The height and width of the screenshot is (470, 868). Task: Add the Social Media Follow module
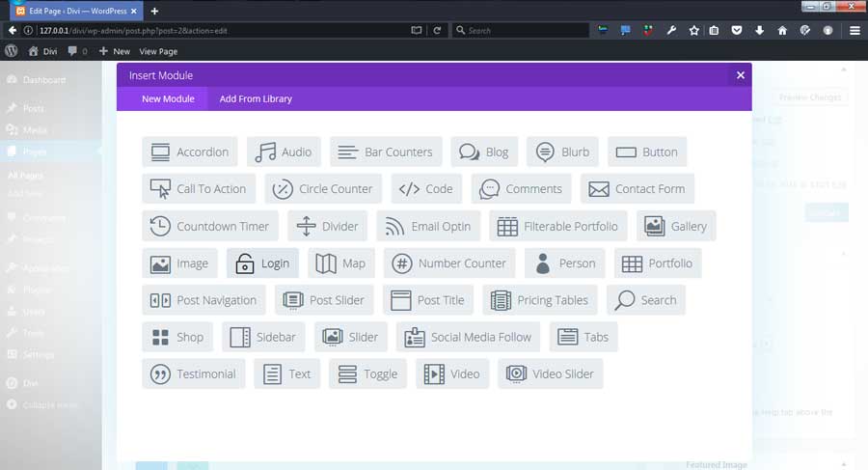469,337
